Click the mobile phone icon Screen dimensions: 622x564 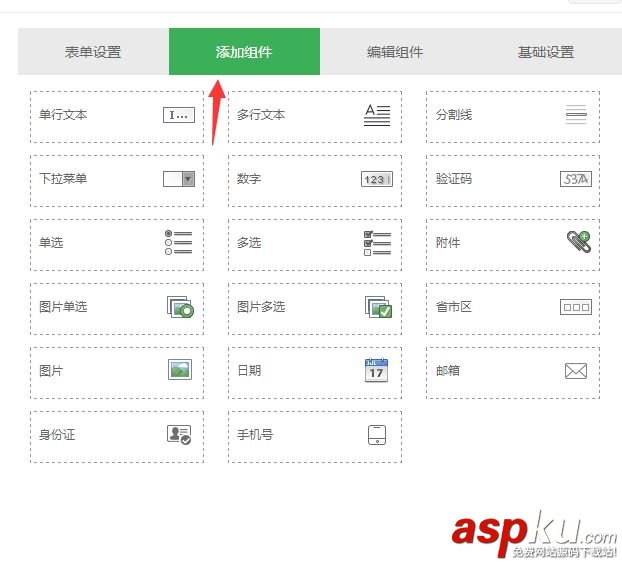point(377,435)
